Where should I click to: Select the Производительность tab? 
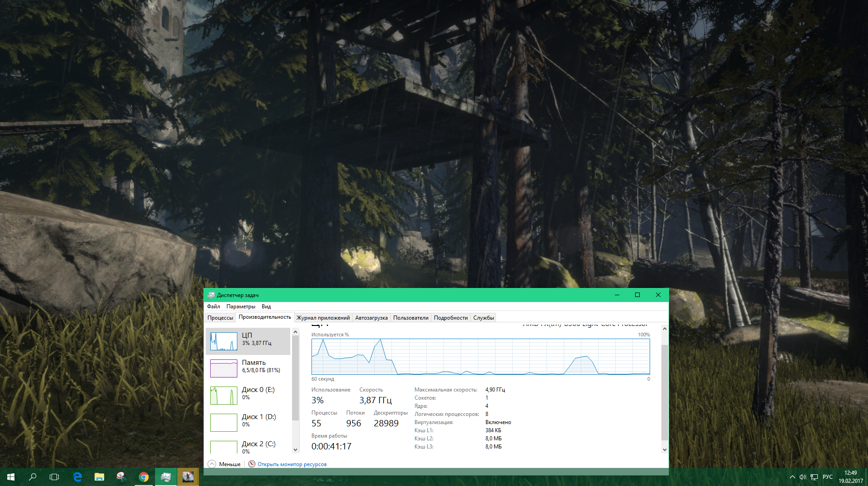click(x=265, y=317)
